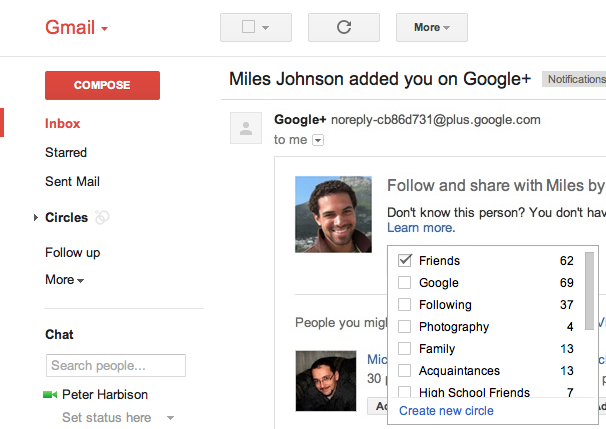Uncheck the Friends circle checkbox
Screen dimensions: 606x429
point(405,260)
